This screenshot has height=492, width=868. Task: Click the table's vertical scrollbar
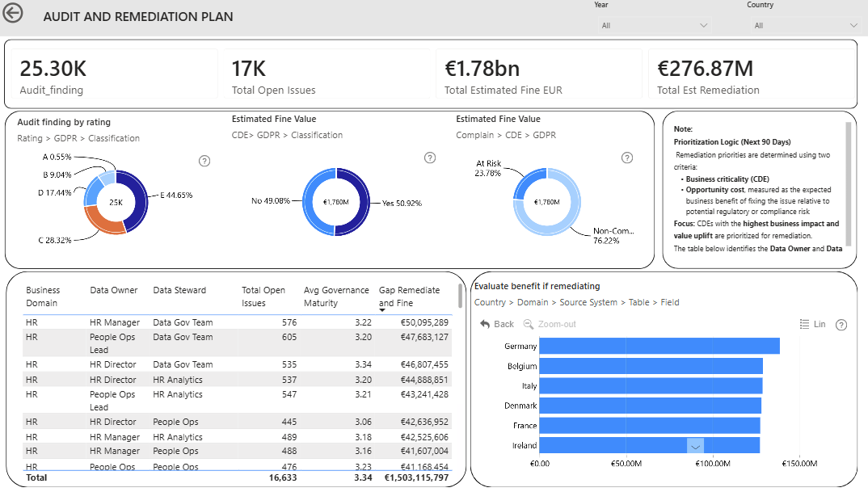point(460,296)
